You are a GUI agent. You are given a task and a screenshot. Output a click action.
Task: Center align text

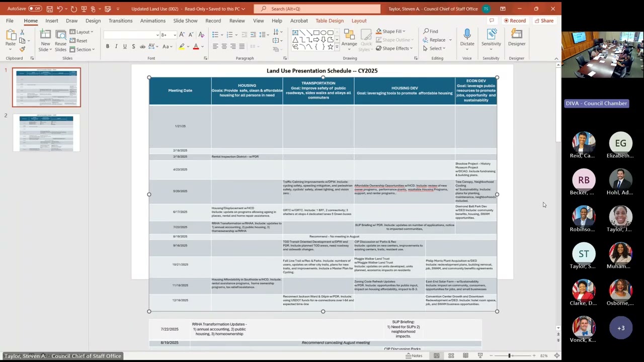[224, 46]
